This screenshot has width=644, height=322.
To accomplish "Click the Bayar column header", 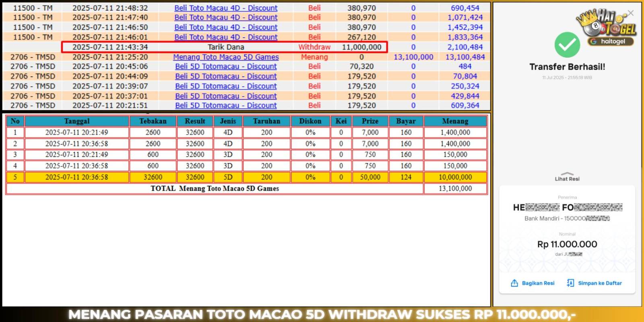I will coord(406,121).
